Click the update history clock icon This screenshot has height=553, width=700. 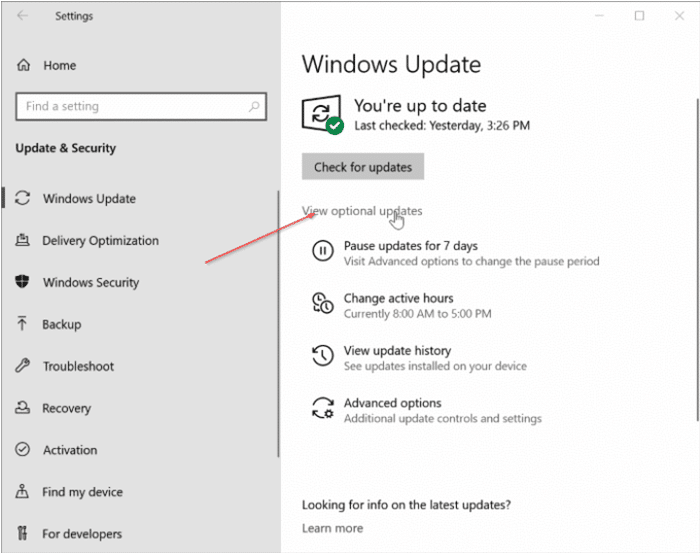323,356
